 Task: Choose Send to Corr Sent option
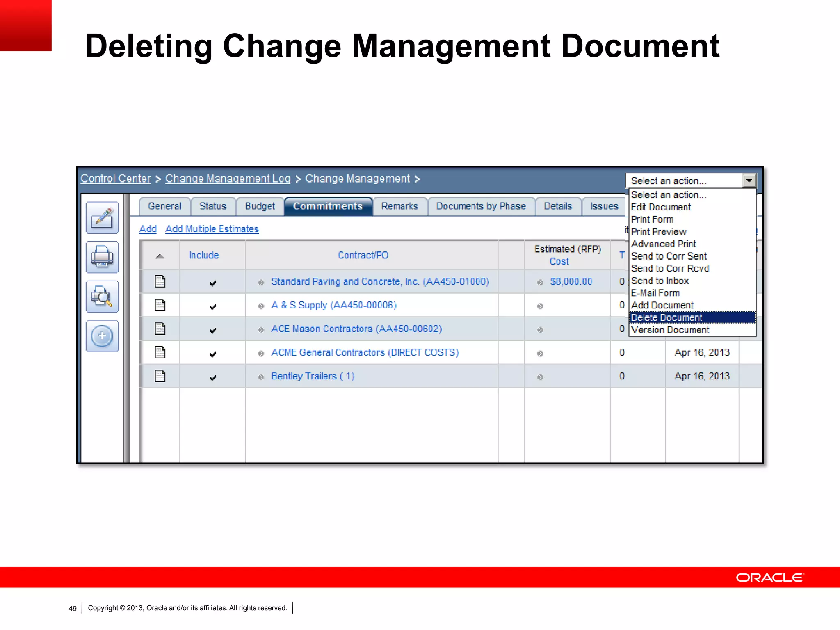tap(692, 256)
